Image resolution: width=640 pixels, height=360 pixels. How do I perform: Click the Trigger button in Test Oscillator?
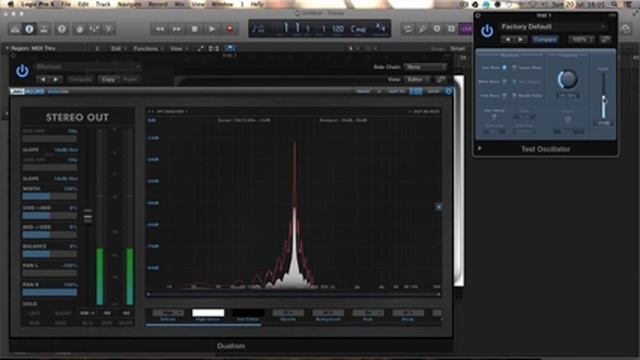[568, 120]
